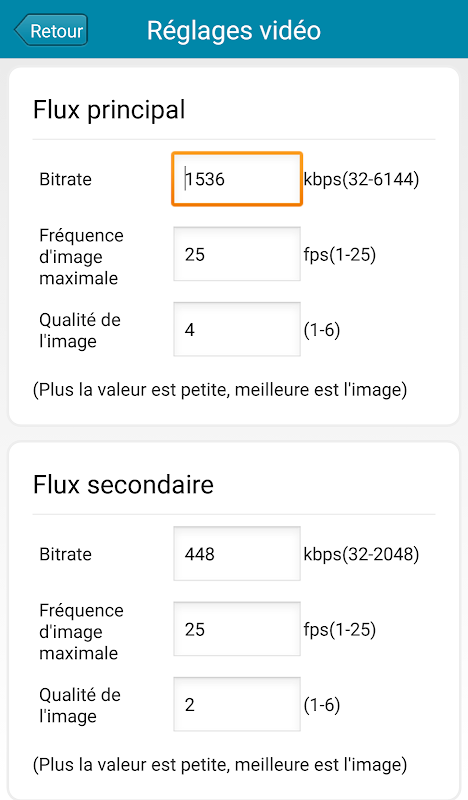Click Bitrate label in Flux secondaire
This screenshot has width=468, height=800.
(66, 554)
